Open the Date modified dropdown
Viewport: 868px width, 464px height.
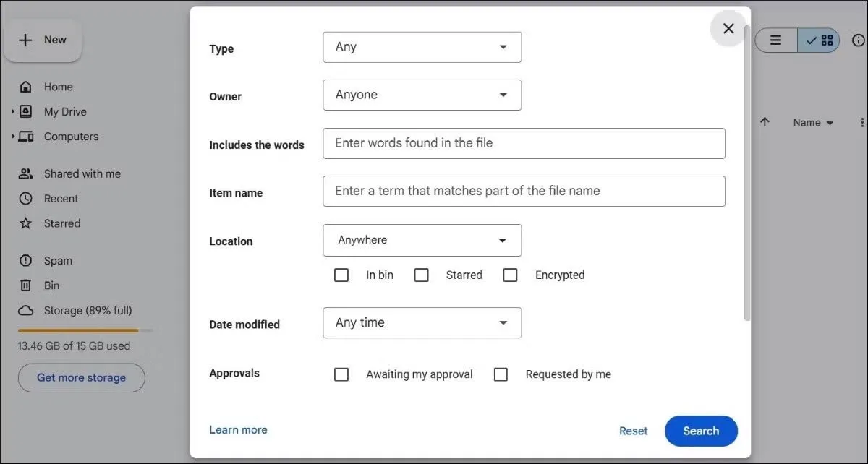[x=422, y=323]
